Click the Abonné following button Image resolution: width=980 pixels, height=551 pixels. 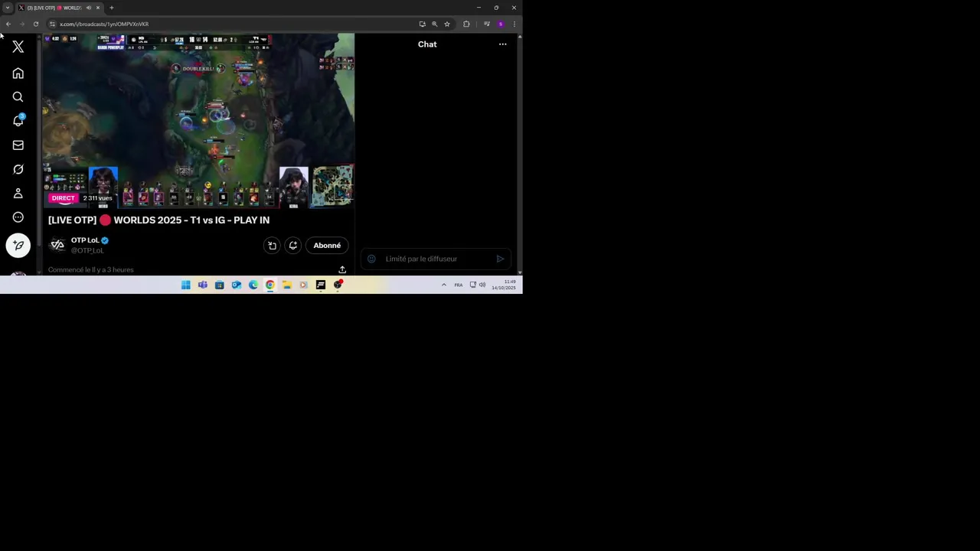click(x=327, y=246)
